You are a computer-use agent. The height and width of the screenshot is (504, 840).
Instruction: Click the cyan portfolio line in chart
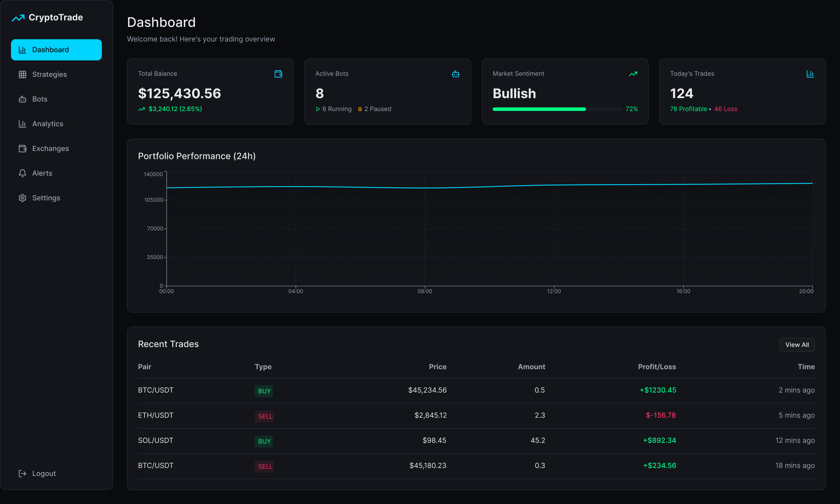[x=489, y=185]
